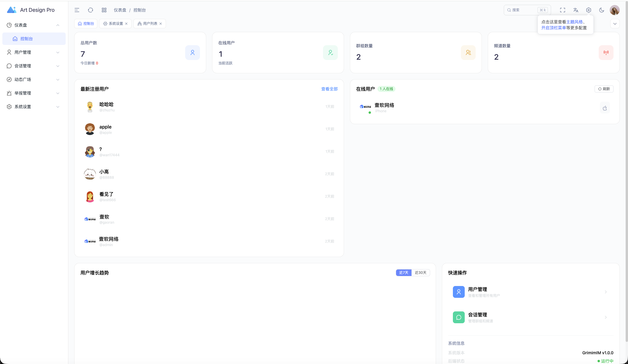
Task: Open the tab list dropdown arrow at top right
Action: click(x=615, y=23)
